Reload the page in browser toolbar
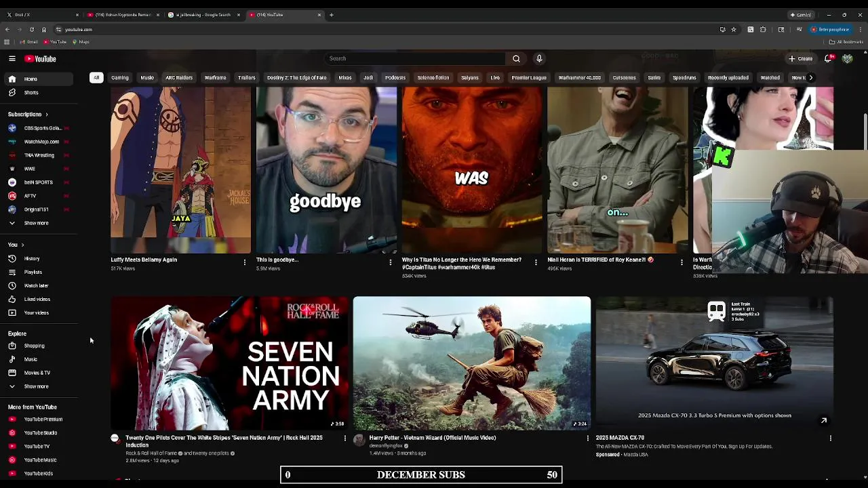 click(x=31, y=29)
